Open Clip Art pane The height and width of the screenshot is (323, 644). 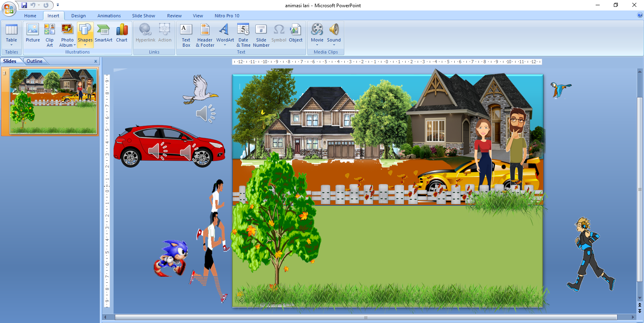[50, 35]
